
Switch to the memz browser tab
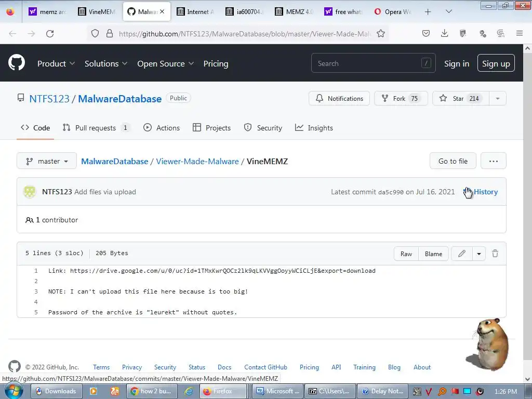(x=47, y=11)
